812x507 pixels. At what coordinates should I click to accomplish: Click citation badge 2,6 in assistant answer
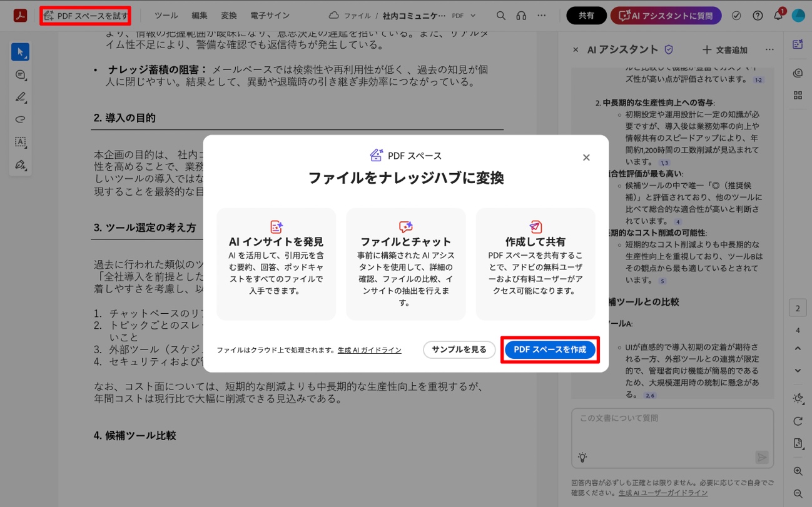point(650,396)
